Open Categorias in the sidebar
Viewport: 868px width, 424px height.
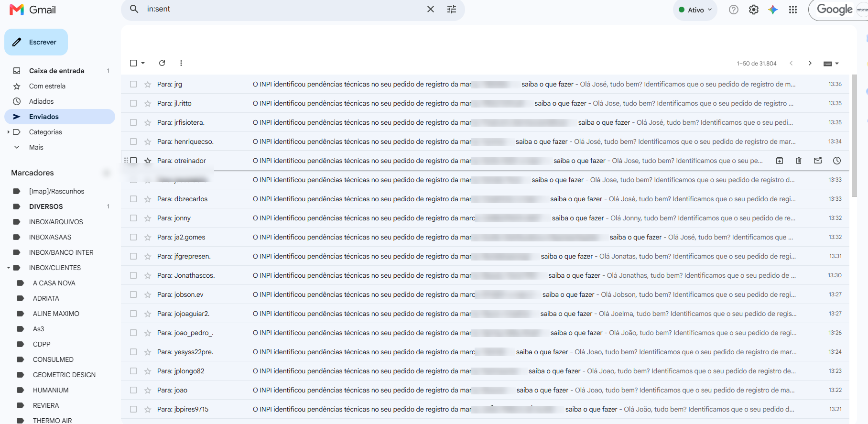click(x=45, y=132)
